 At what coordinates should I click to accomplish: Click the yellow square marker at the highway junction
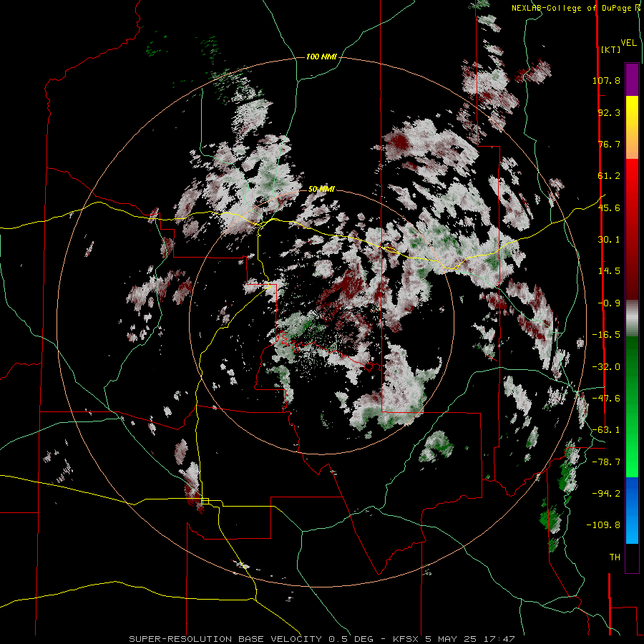pos(205,501)
